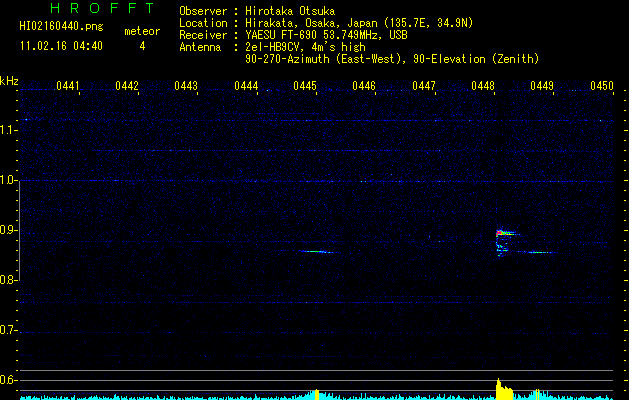629x400 pixels.
Task: Click the observer name Hirotaka Otsuka
Action: [290, 11]
